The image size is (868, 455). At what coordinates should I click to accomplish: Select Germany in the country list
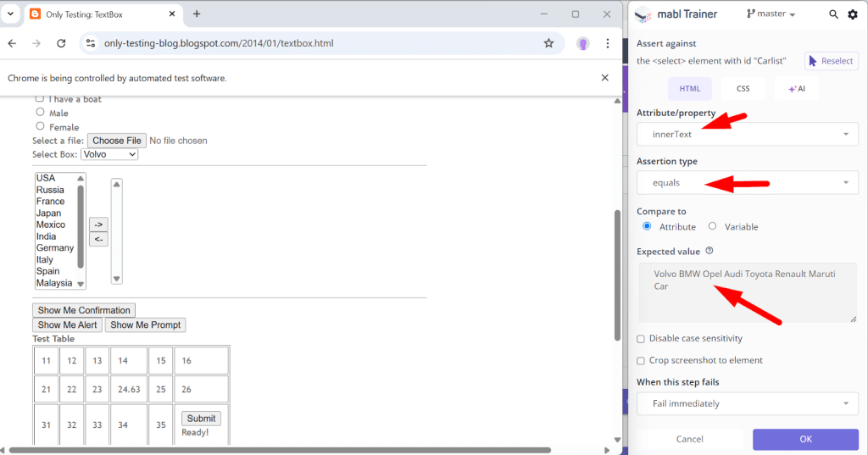(55, 248)
